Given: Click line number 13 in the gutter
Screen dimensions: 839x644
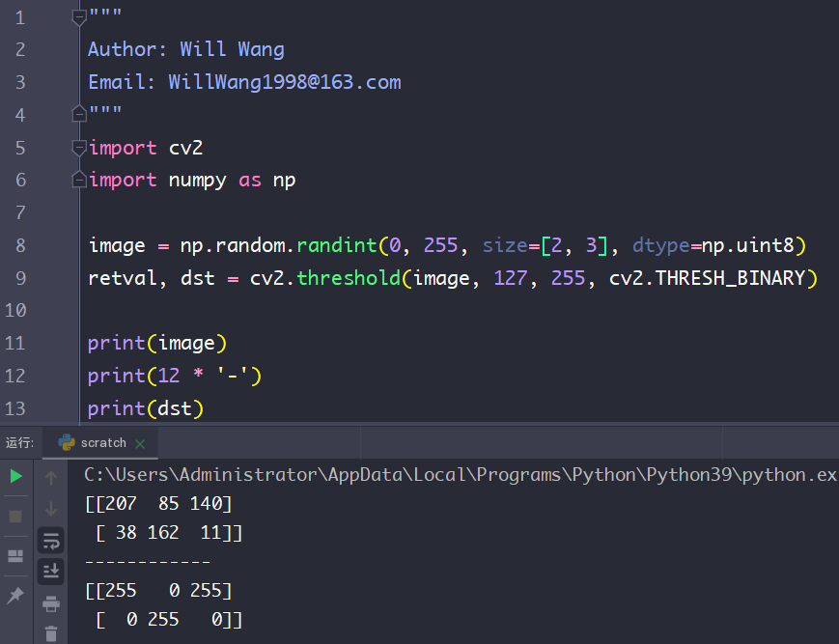Looking at the screenshot, I should 15,409.
